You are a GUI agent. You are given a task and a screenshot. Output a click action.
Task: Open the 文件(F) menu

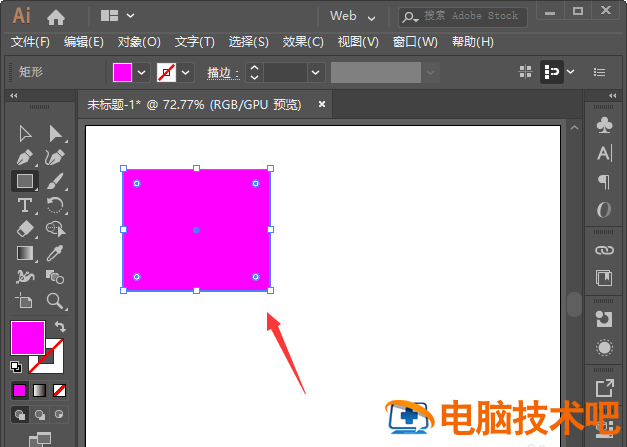coord(30,42)
